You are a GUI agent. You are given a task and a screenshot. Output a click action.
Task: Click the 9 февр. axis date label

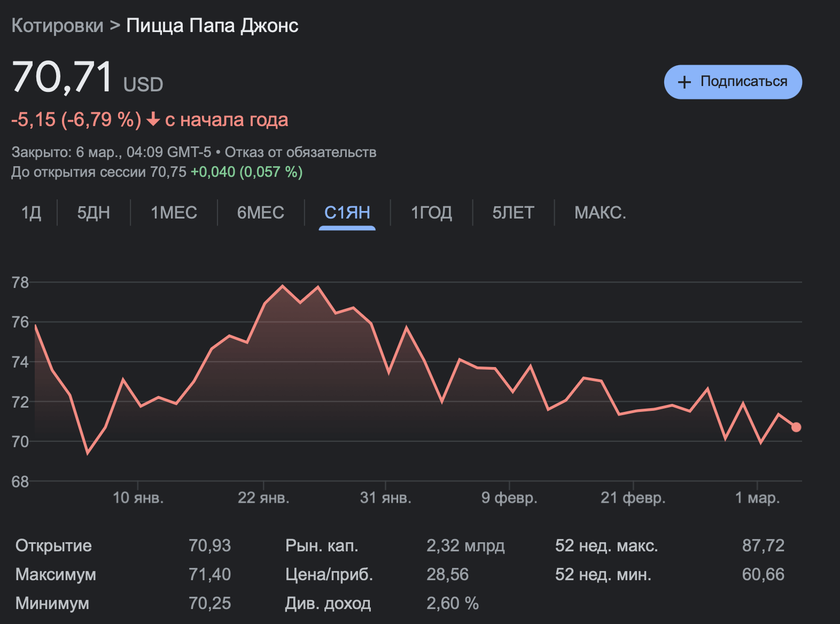click(x=509, y=498)
